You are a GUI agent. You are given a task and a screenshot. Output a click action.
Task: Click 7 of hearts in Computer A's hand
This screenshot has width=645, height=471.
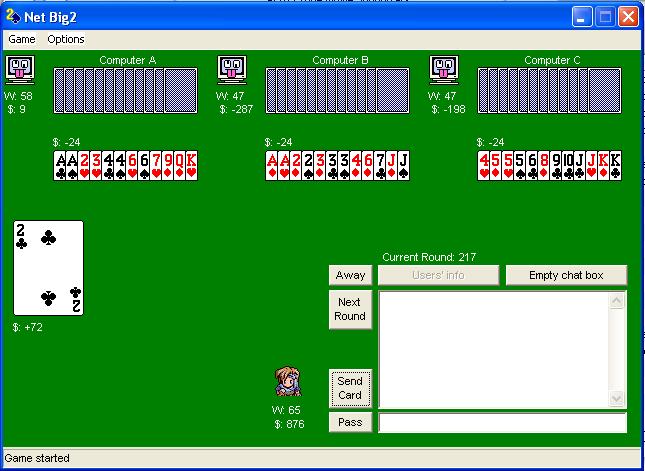pyautogui.click(x=156, y=165)
